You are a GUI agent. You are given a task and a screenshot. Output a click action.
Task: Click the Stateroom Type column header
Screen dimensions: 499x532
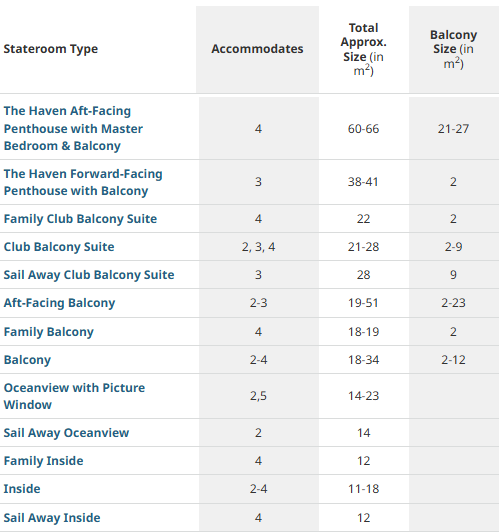51,49
